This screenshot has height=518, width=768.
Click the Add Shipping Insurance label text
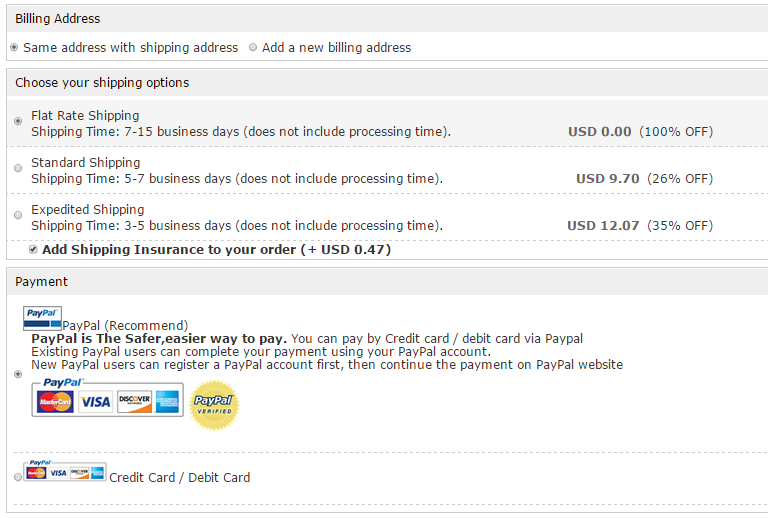coord(216,249)
